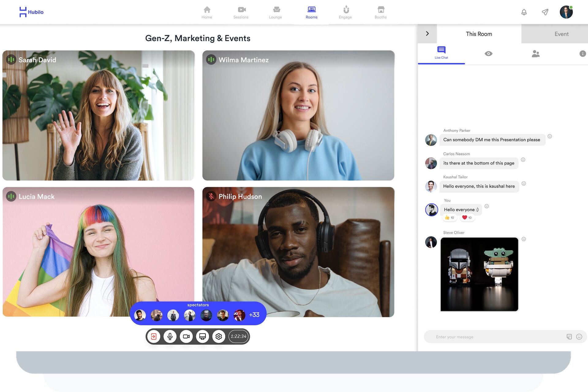Open the Sessions page icon
Image resolution: width=588 pixels, height=392 pixels.
pos(241,10)
